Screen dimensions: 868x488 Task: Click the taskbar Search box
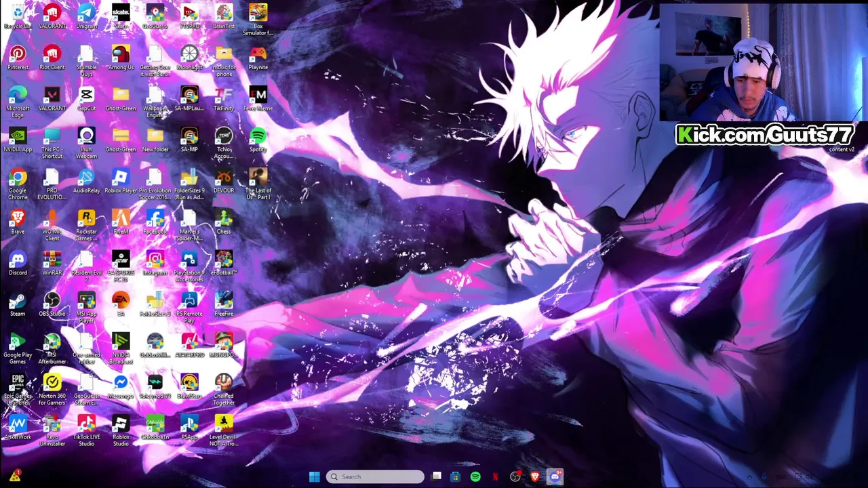[375, 476]
